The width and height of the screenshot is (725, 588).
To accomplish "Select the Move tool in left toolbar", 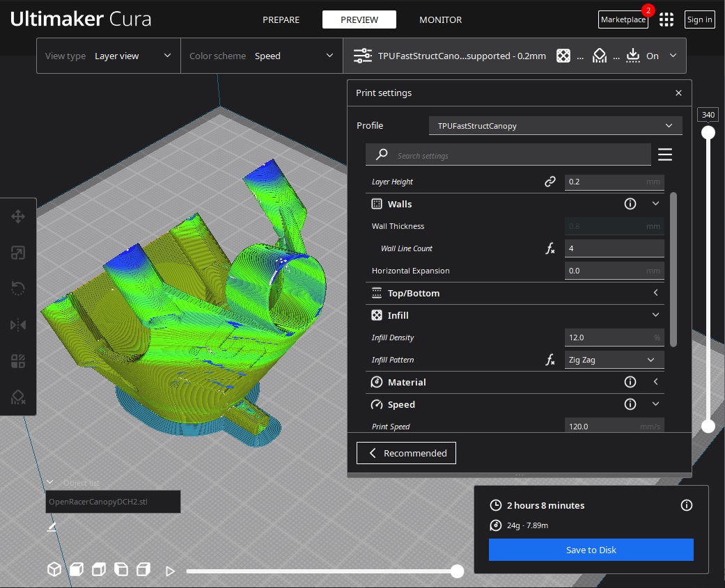I will (x=18, y=216).
